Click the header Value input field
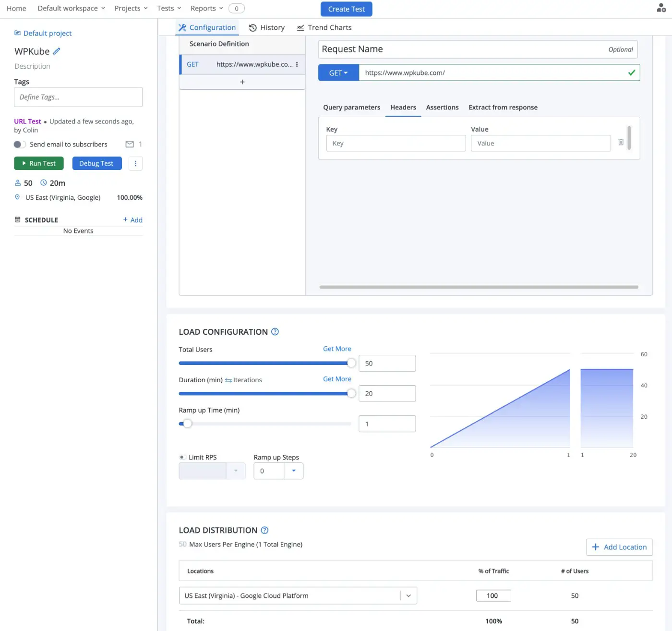This screenshot has width=672, height=631. coord(540,143)
